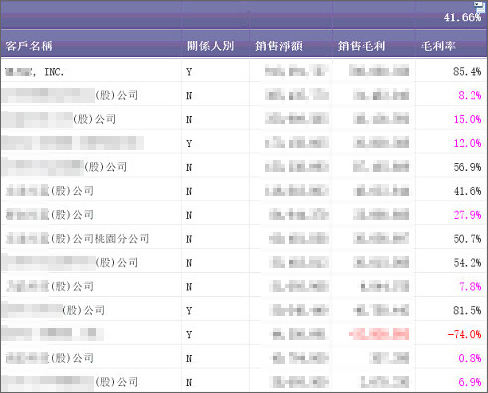Sort by 客戶名稱 column header
The width and height of the screenshot is (488, 393).
pyautogui.click(x=29, y=46)
